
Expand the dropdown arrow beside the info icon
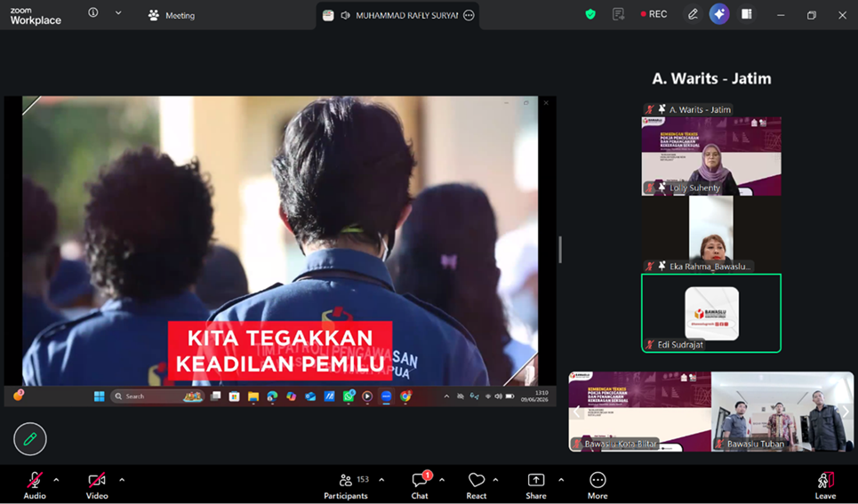[x=118, y=12]
